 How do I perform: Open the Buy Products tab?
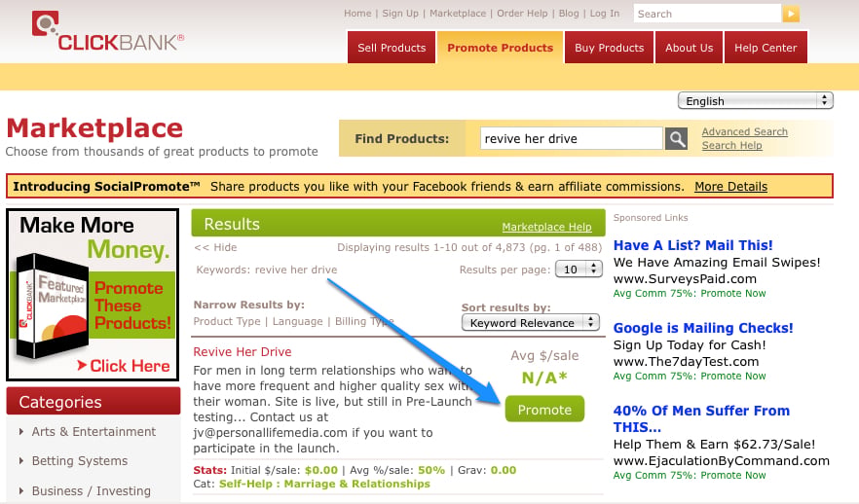click(x=610, y=48)
